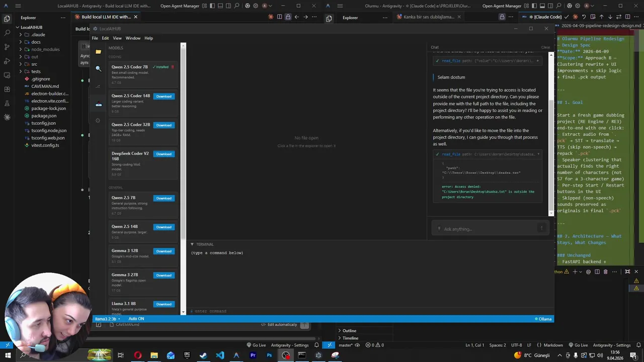Toggle Auto ON in LocalAIHUB status bar
The image size is (644, 362).
point(136,319)
